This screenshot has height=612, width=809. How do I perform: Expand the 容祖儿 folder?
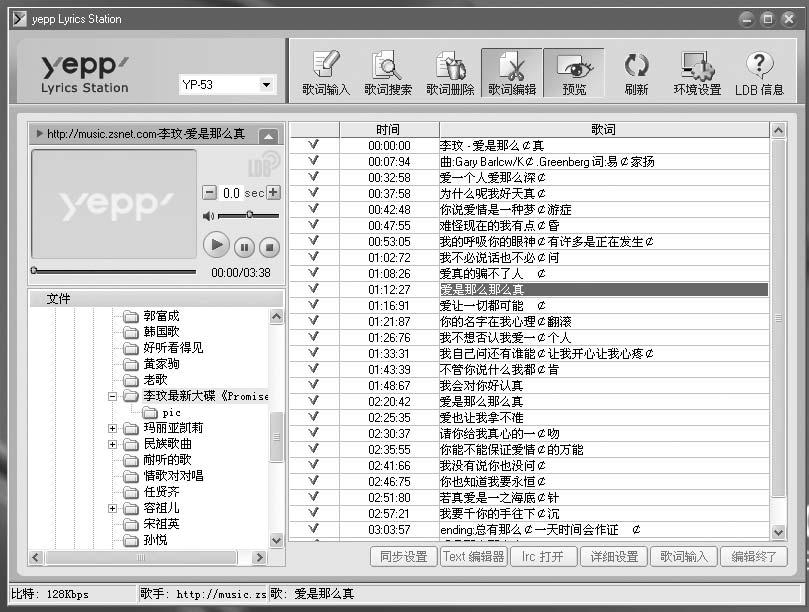[x=112, y=508]
